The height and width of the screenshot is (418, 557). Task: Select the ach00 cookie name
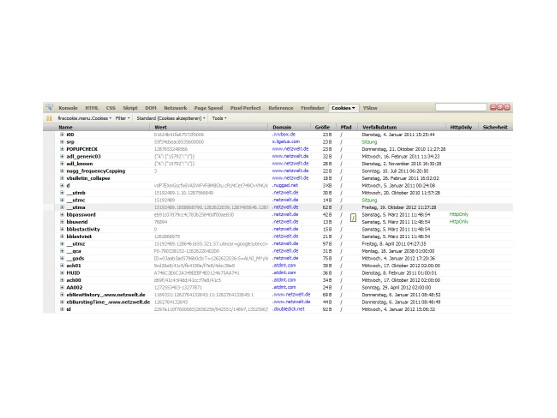click(x=74, y=280)
